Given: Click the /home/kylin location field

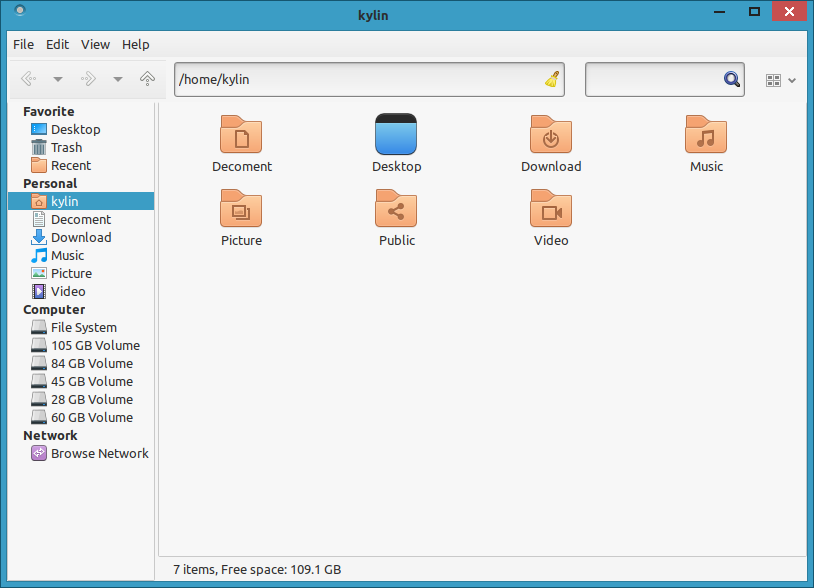Looking at the screenshot, I should (369, 79).
